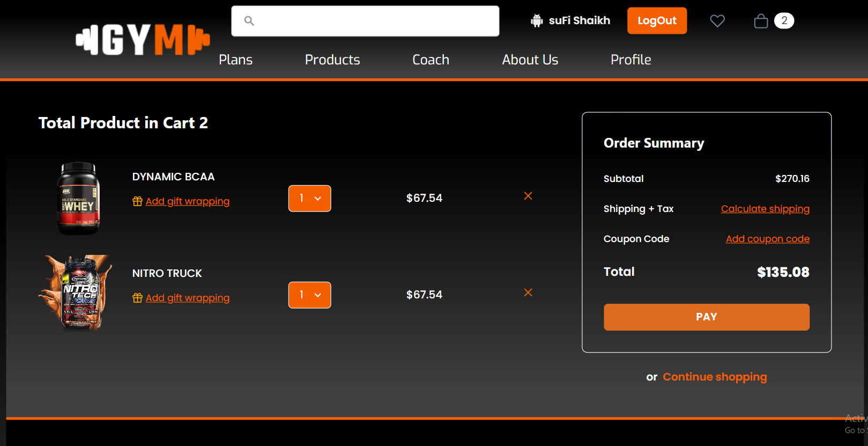868x446 pixels.
Task: Add gift wrapping to DYNAMIC BCAA
Action: point(188,201)
